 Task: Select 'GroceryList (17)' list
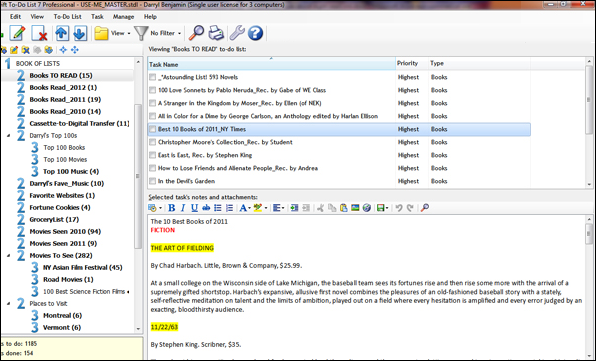coord(54,219)
